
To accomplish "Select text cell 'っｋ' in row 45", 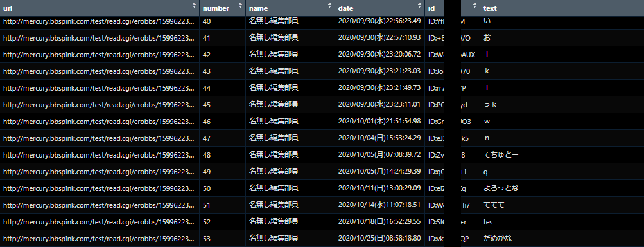I will (x=562, y=105).
